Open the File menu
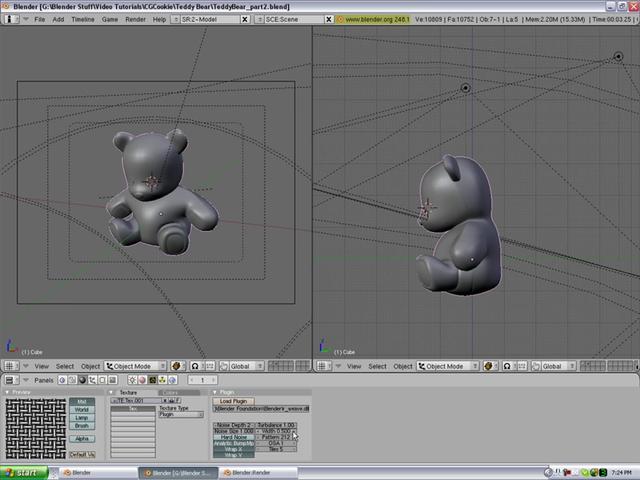The height and width of the screenshot is (480, 640). pos(40,19)
